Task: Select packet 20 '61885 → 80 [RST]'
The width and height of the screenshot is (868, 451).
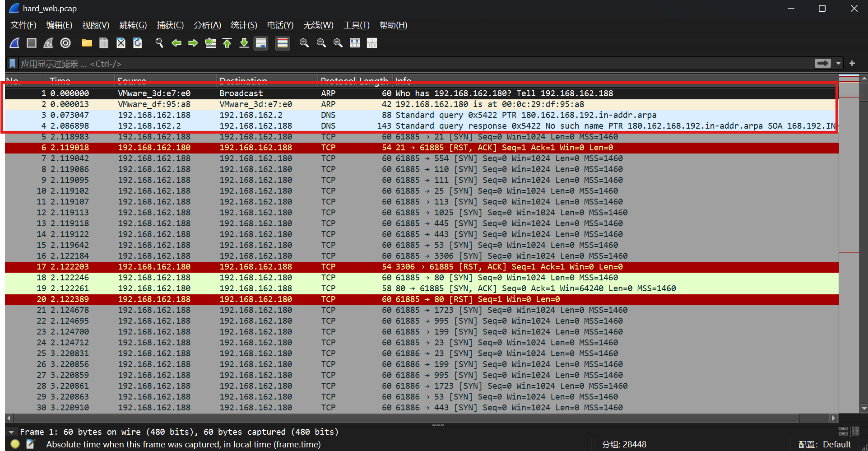Action: tap(422, 299)
